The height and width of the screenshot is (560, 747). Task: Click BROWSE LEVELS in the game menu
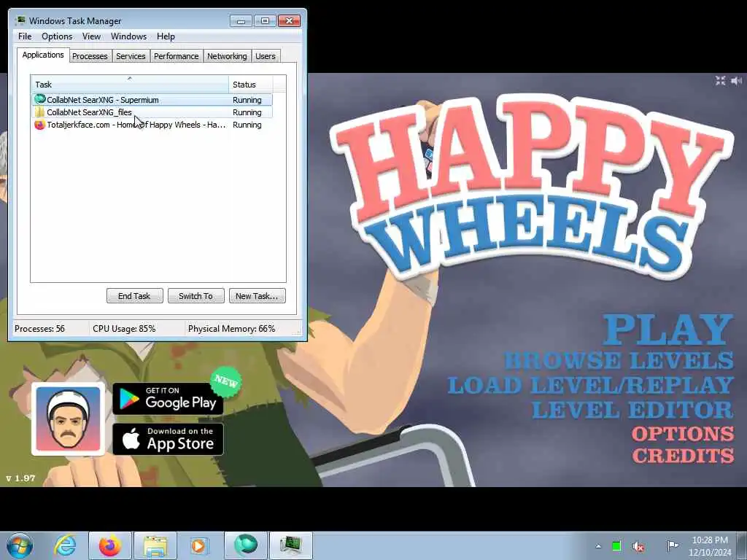pyautogui.click(x=619, y=360)
